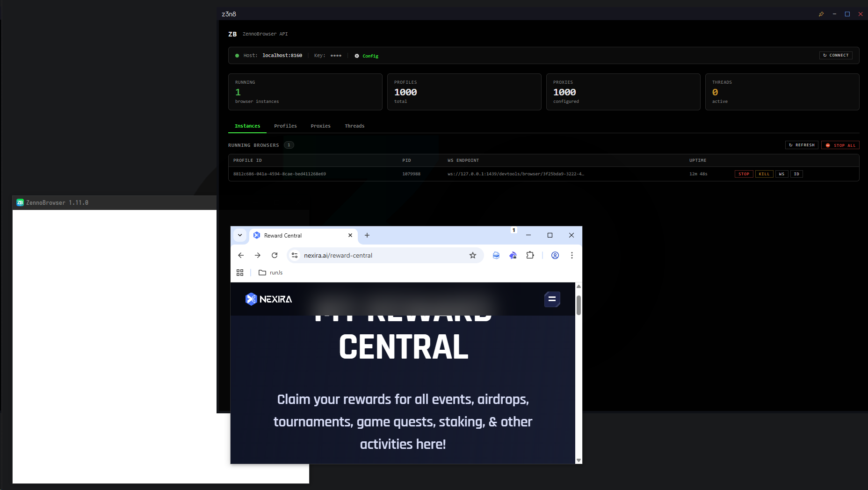
Task: Click the ZB logo in ZennoBrowser API header
Action: pyautogui.click(x=232, y=34)
